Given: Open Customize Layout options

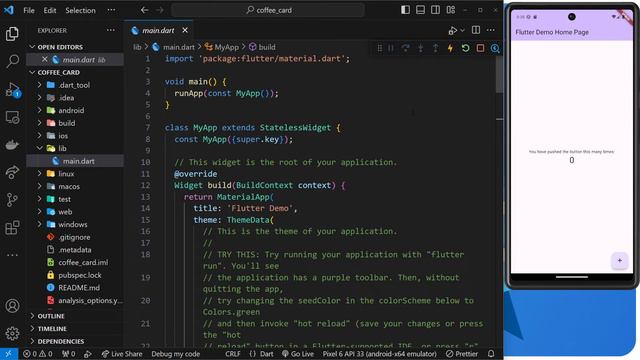Looking at the screenshot, I should click(451, 10).
